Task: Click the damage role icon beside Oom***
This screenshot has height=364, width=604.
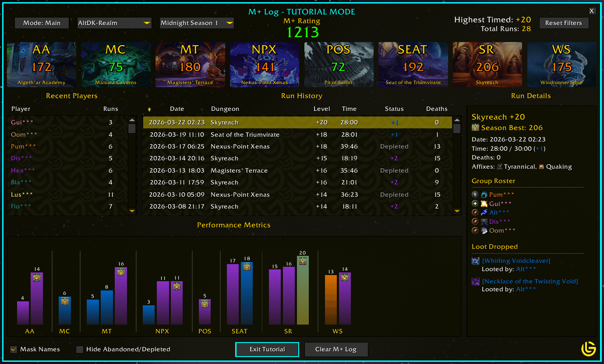Action: [x=475, y=230]
